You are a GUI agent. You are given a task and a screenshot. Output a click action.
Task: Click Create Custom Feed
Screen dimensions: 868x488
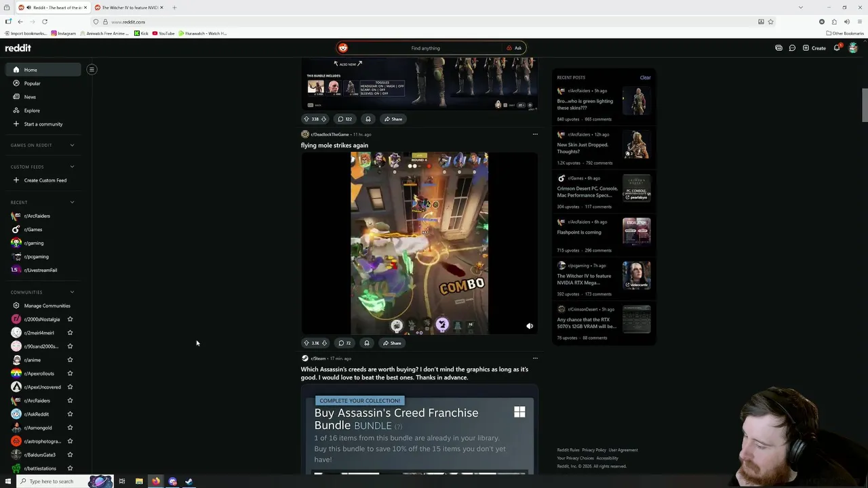point(43,180)
